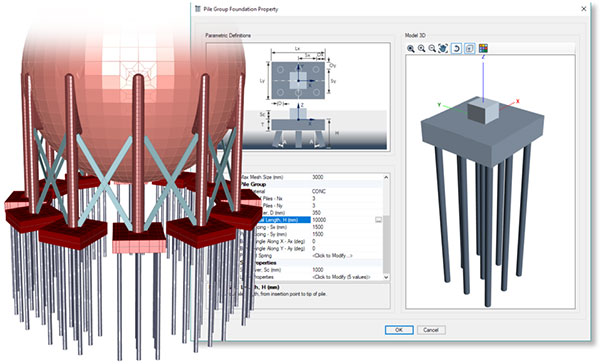Toggle the rotate view tool
The image size is (600, 364).
[456, 49]
